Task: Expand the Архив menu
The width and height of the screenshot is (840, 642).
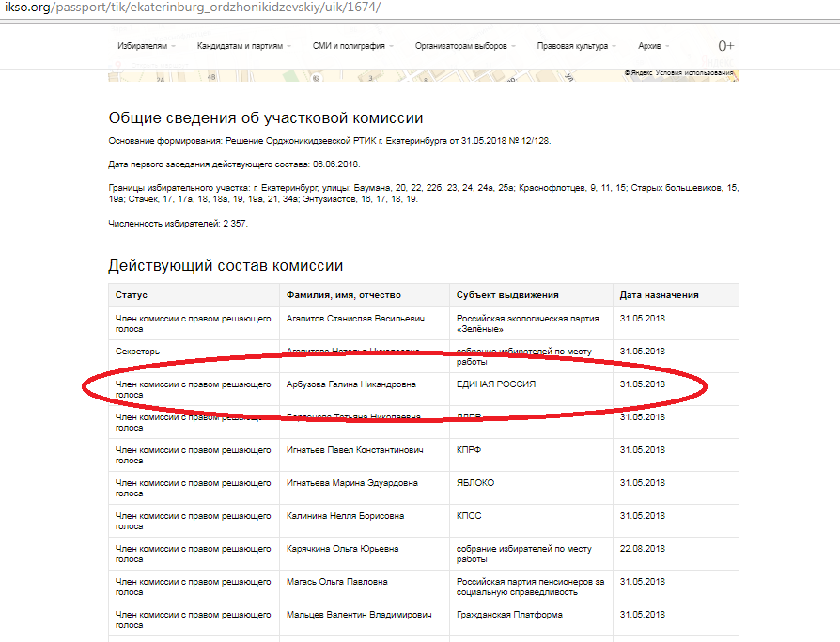Action: coord(654,46)
